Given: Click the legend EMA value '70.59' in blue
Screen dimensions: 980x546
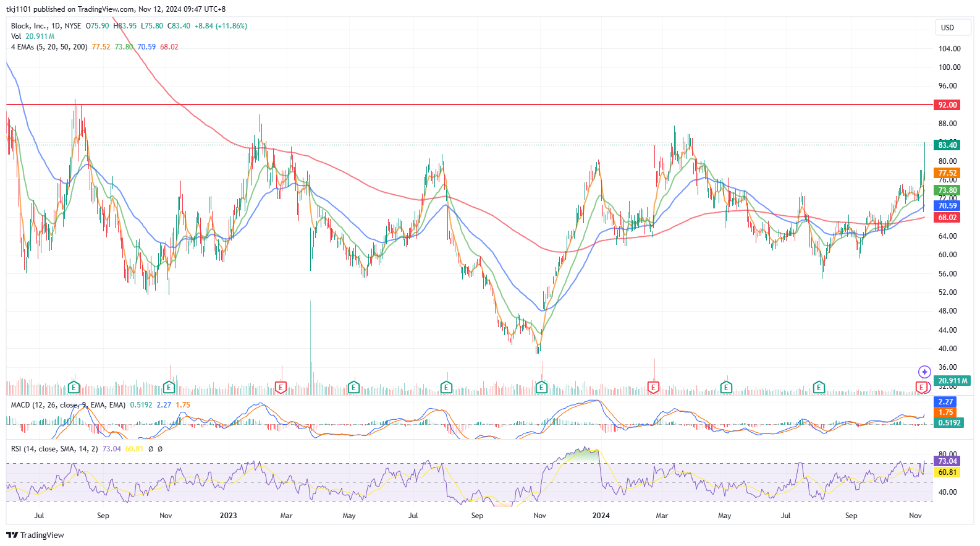Looking at the screenshot, I should [x=146, y=47].
